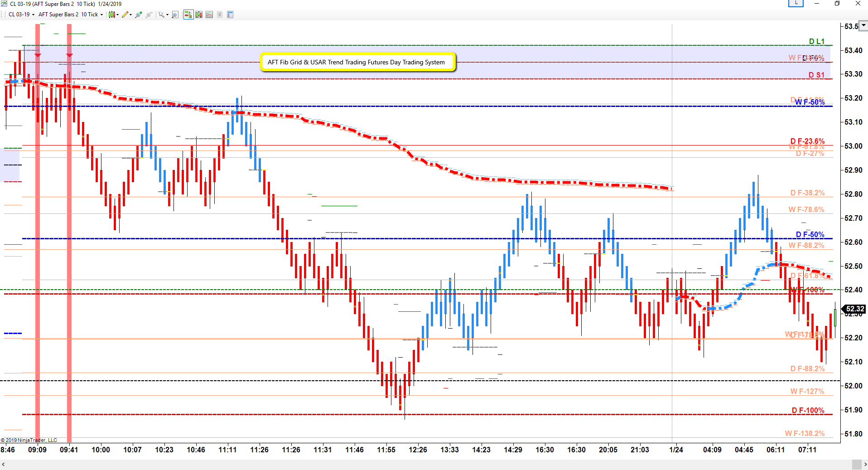Open the price axis dropdown arrow

(863, 25)
